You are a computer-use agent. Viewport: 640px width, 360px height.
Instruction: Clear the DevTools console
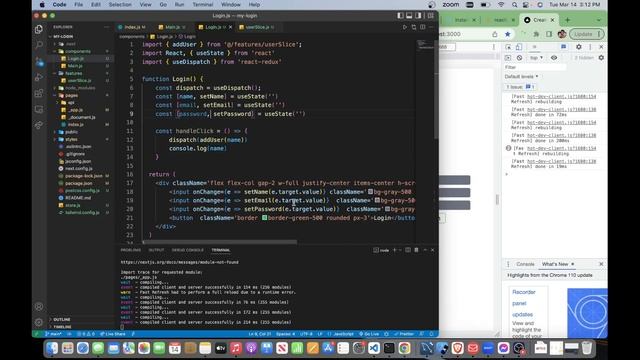tap(519, 58)
